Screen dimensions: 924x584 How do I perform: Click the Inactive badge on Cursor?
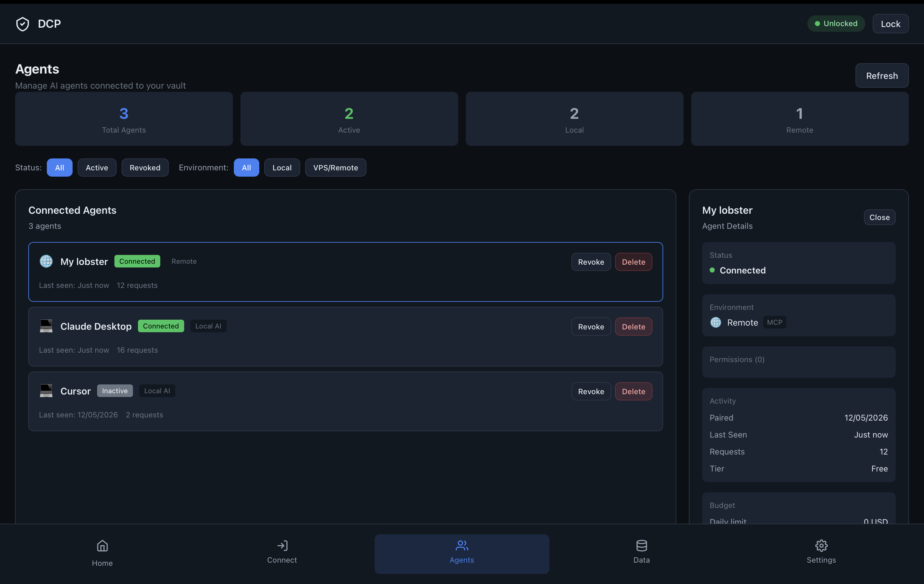[115, 391]
